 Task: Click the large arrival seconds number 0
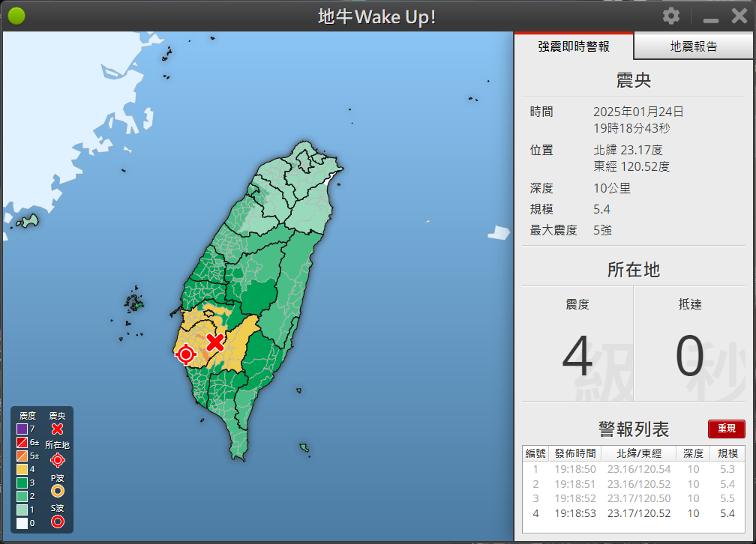[689, 356]
